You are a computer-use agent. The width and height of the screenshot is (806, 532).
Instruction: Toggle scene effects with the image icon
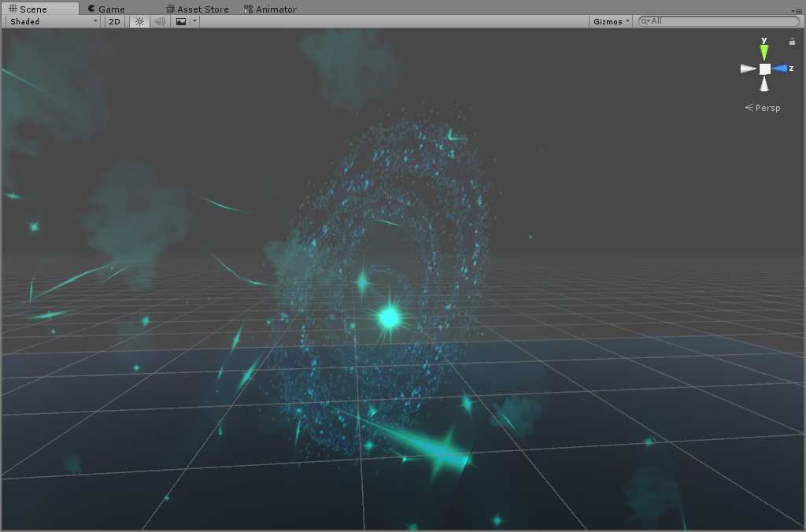[x=181, y=21]
